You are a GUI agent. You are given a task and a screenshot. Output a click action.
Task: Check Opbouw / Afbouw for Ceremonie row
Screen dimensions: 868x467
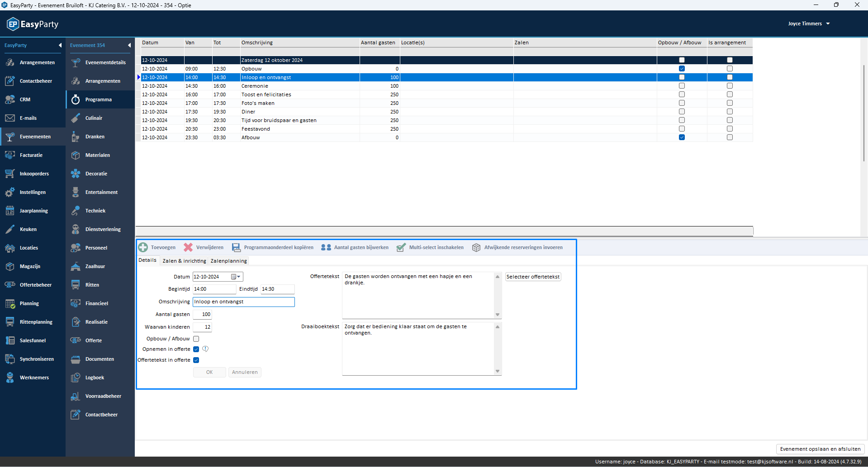click(x=682, y=86)
